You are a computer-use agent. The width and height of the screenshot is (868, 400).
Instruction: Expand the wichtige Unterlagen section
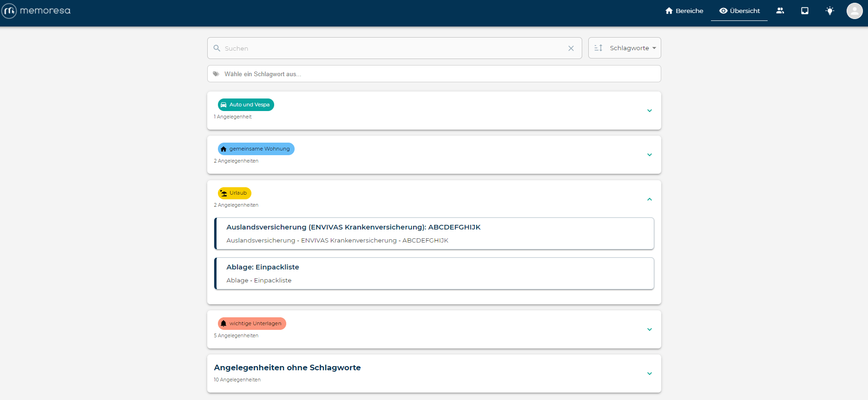[649, 329]
